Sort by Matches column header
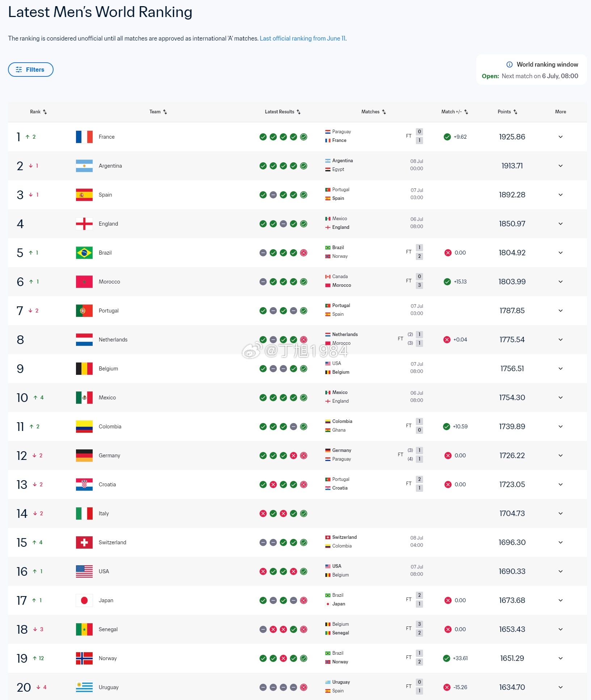The image size is (591, 700). [373, 112]
